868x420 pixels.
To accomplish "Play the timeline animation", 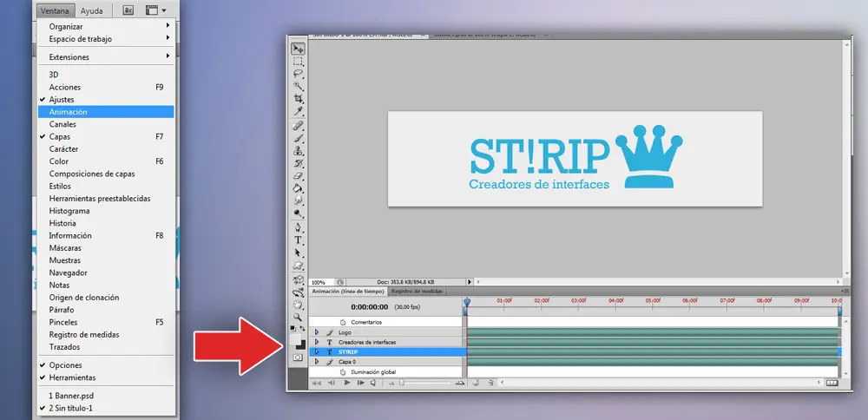I will coord(346,383).
